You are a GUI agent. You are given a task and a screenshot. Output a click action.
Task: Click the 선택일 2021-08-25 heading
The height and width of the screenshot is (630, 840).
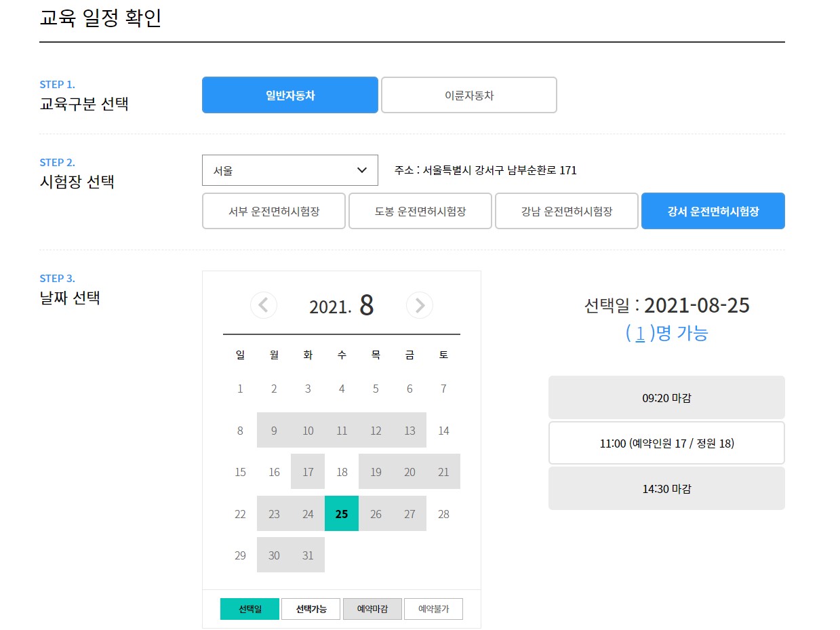tap(666, 305)
